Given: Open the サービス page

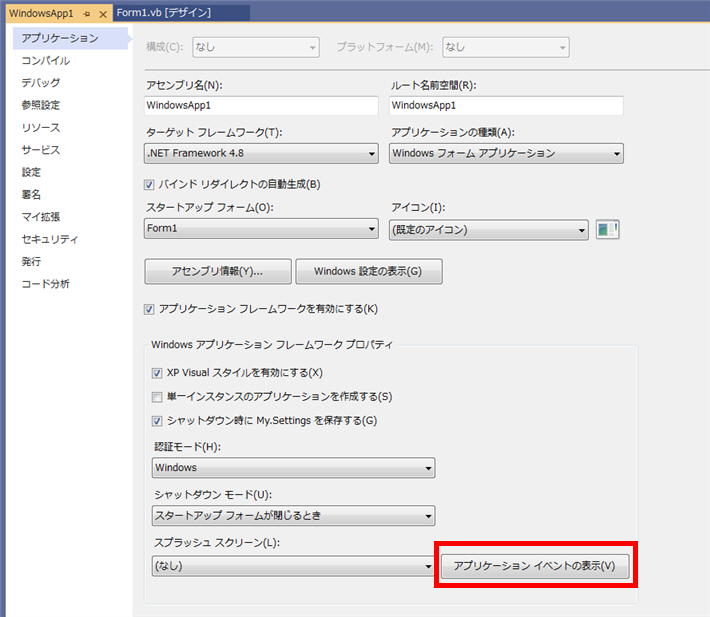Looking at the screenshot, I should coord(41,150).
